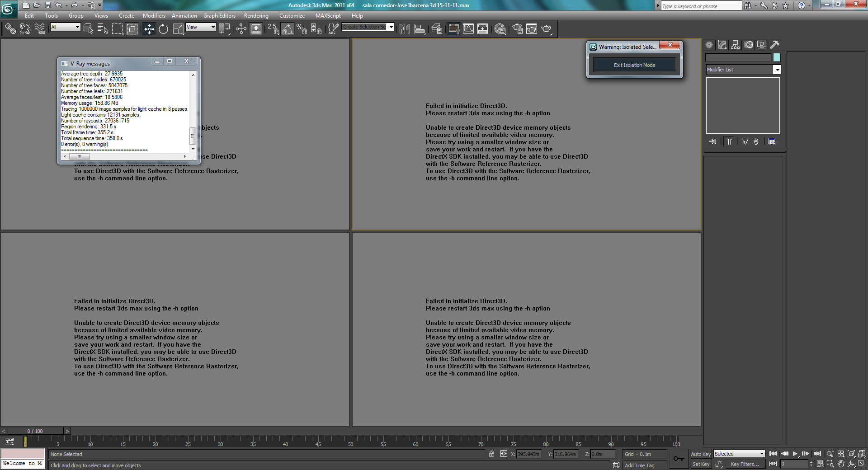Toggle Percent Snap
Image resolution: width=868 pixels, height=470 pixels.
pos(302,29)
